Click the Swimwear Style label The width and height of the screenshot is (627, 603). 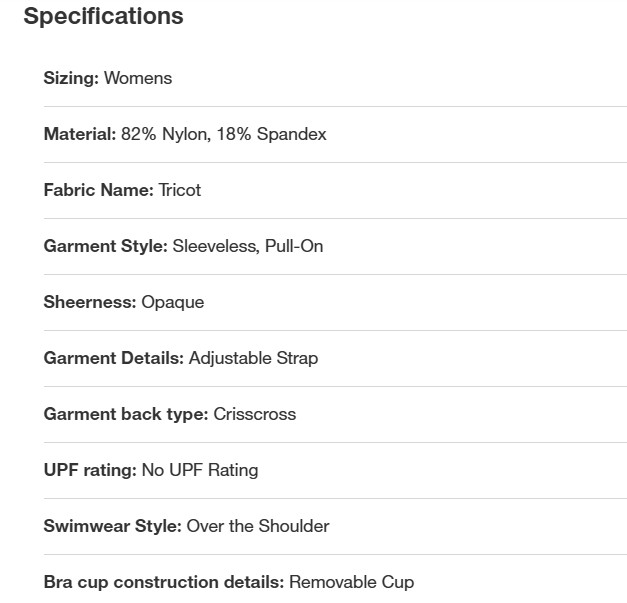point(113,527)
